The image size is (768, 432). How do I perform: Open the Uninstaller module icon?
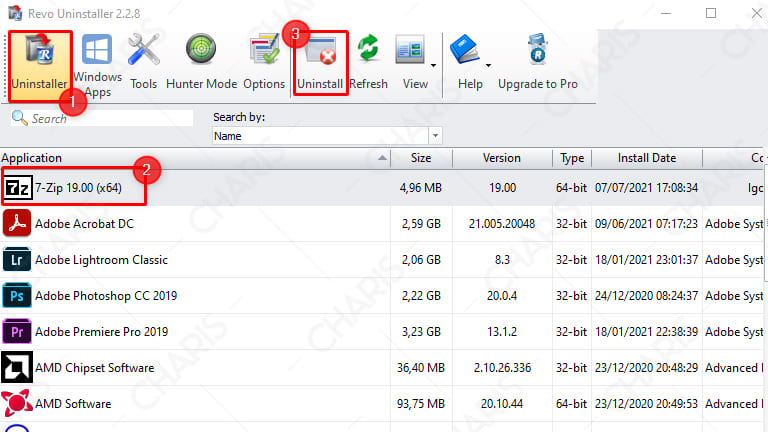click(39, 50)
